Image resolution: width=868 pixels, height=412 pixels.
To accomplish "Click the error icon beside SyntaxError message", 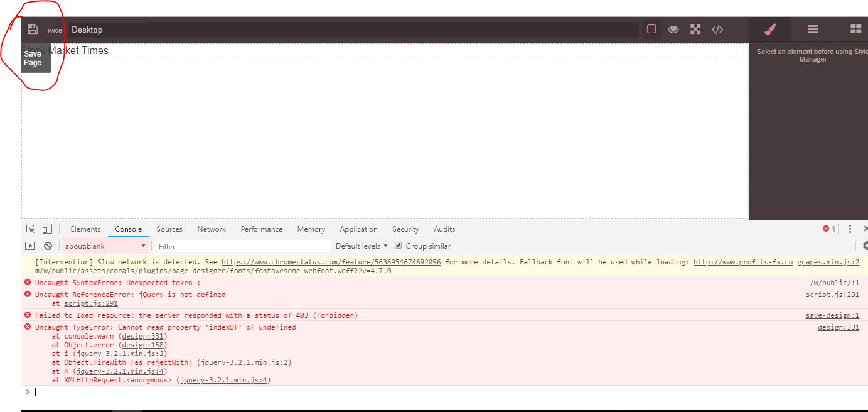I will pos(27,283).
